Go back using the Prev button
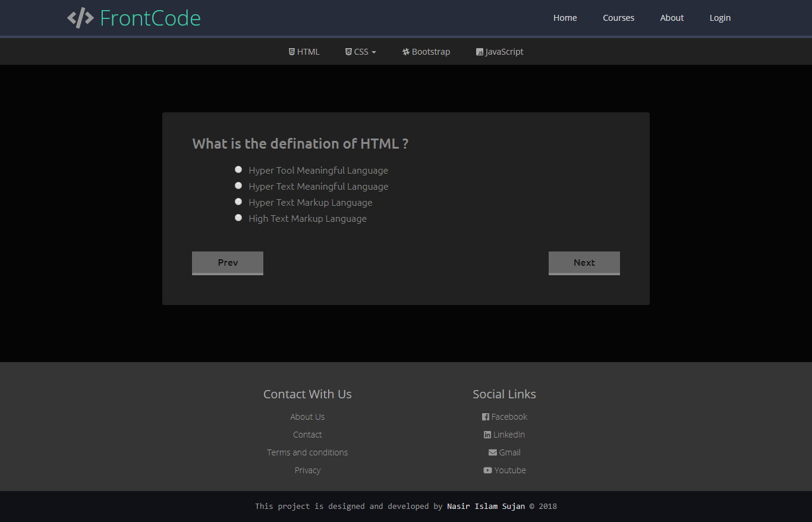This screenshot has height=522, width=812. [227, 263]
